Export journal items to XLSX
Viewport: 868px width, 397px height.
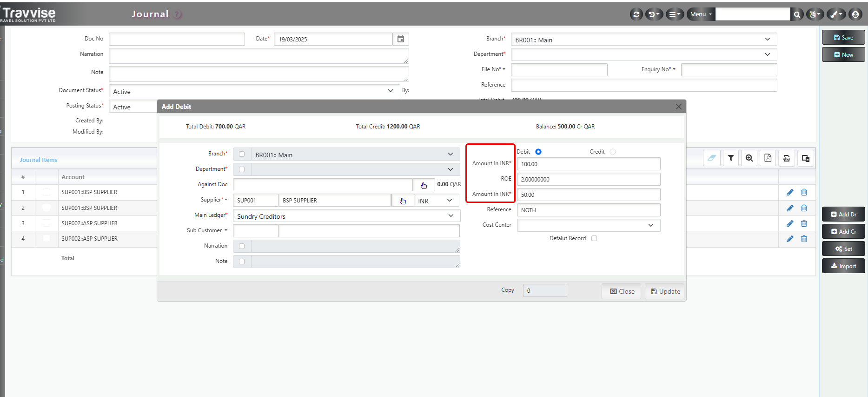click(x=787, y=158)
